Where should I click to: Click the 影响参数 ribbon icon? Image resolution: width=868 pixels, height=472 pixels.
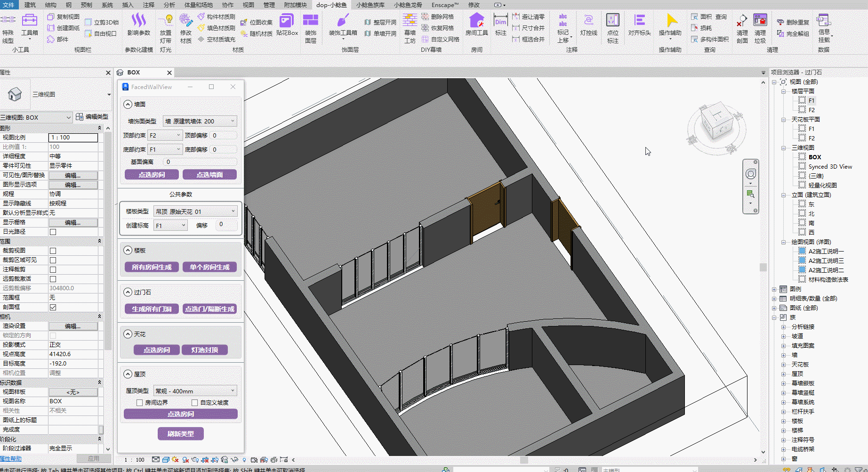[138, 21]
